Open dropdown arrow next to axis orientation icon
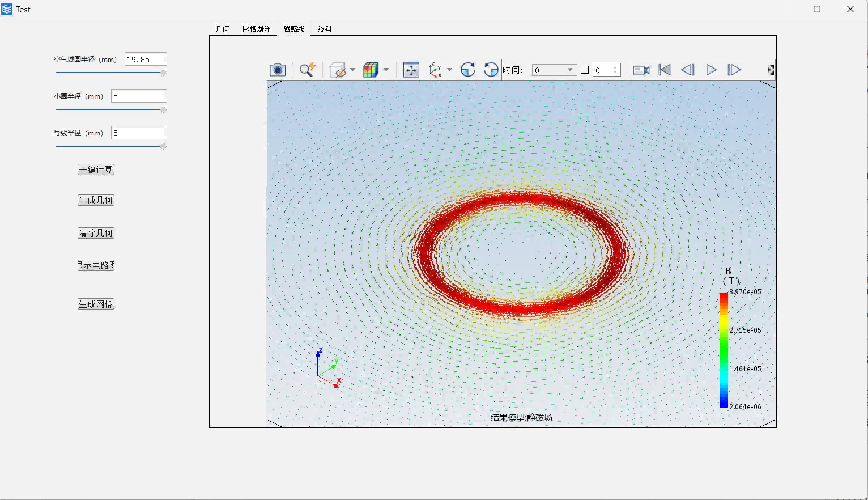Viewport: 868px width, 500px height. pos(449,70)
